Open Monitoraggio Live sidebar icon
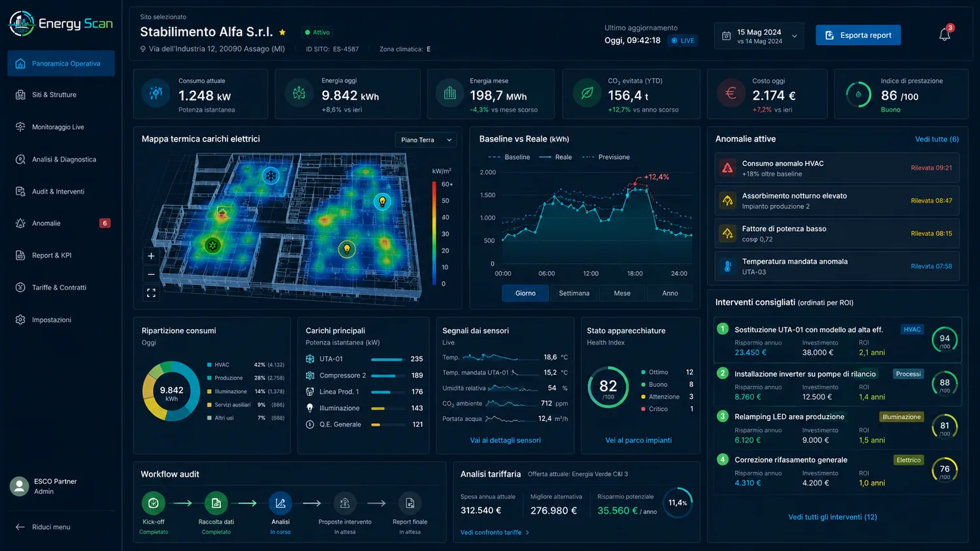The image size is (980, 551). [x=20, y=127]
